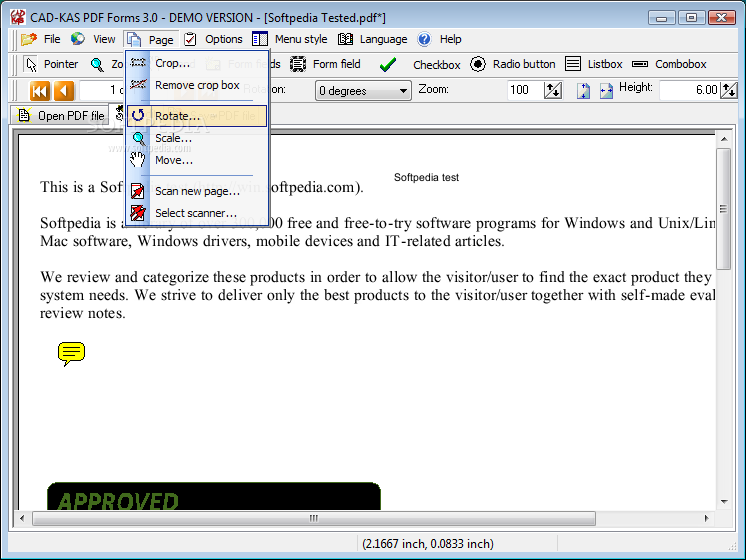Select Rotate… in the Page menu
746x560 pixels.
click(197, 116)
